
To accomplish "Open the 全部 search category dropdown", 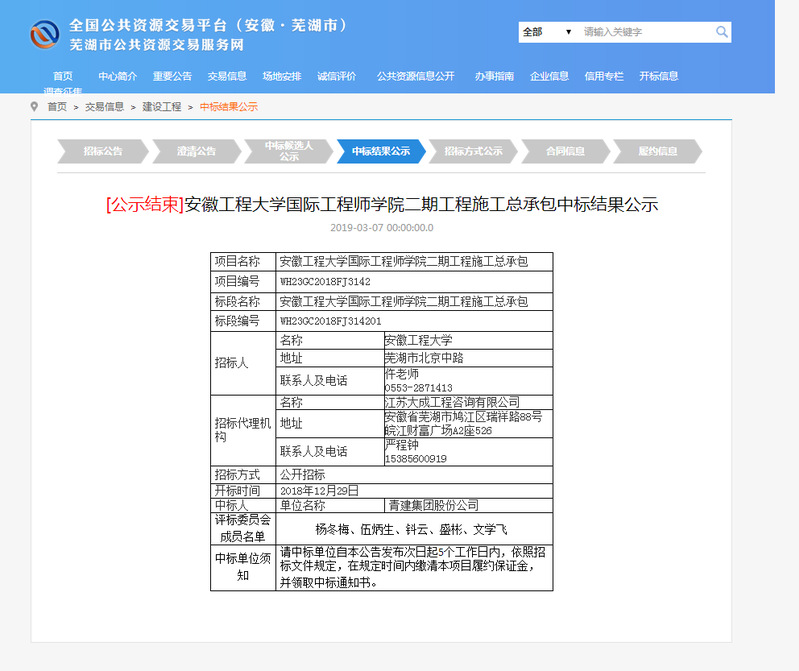I will click(x=547, y=32).
